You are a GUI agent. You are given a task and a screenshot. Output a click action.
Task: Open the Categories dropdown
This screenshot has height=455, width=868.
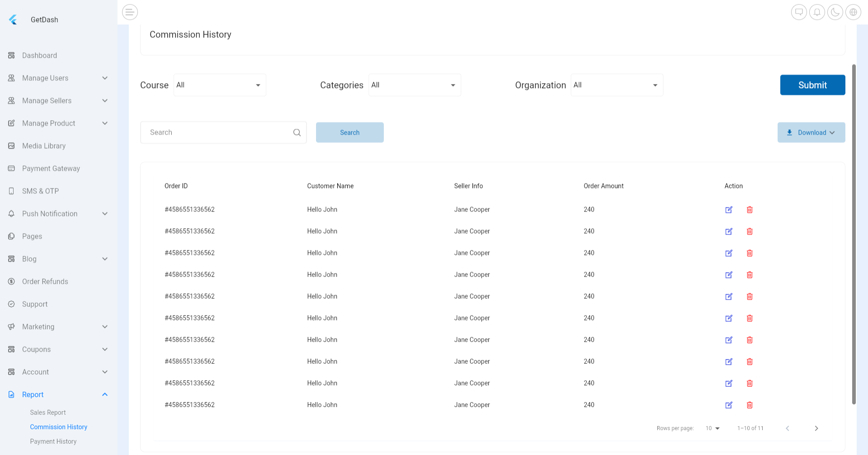point(415,85)
